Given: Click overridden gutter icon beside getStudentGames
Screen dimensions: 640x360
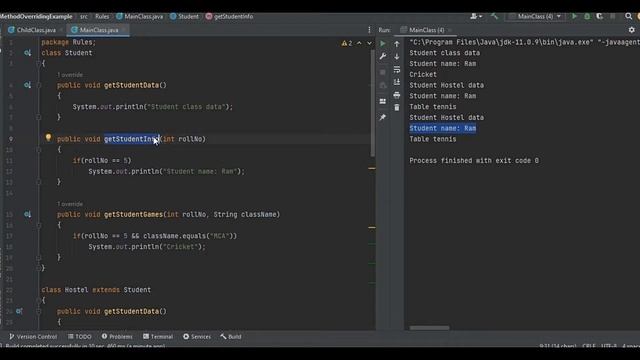Looking at the screenshot, I should 27,214.
